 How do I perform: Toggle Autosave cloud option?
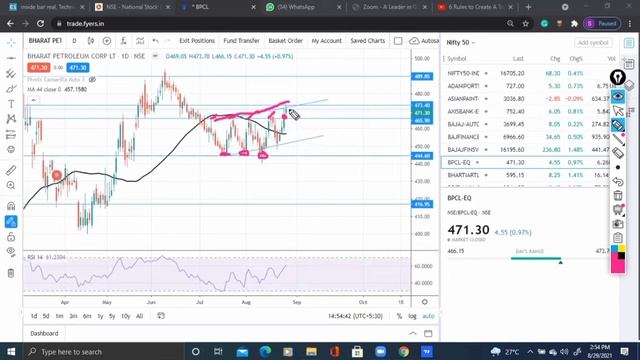point(424,41)
